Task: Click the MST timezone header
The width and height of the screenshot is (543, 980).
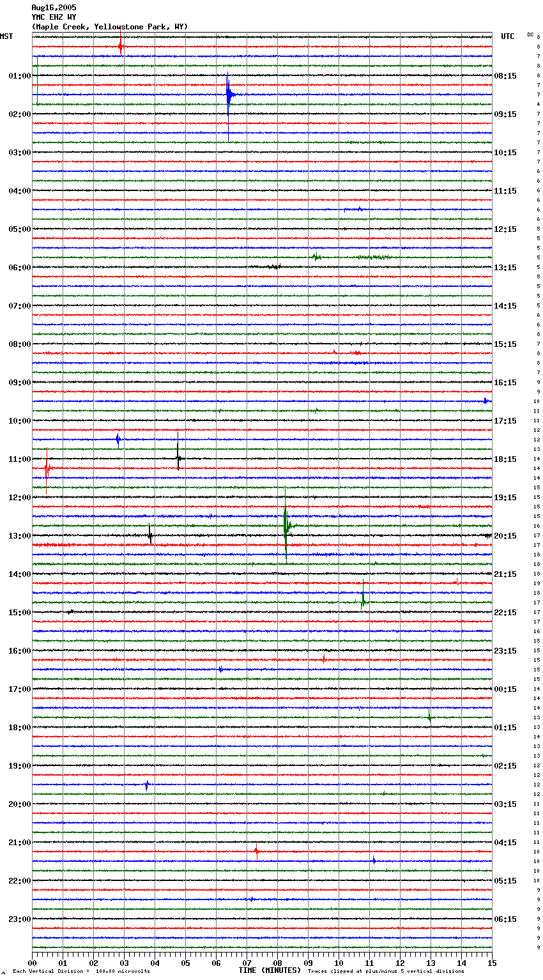Action: point(6,36)
